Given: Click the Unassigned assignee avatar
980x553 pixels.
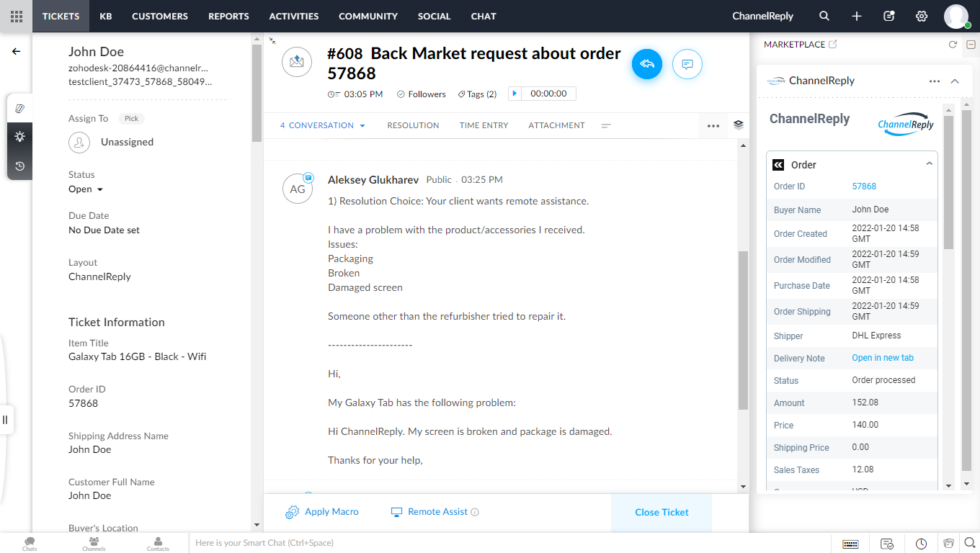Looking at the screenshot, I should tap(79, 143).
